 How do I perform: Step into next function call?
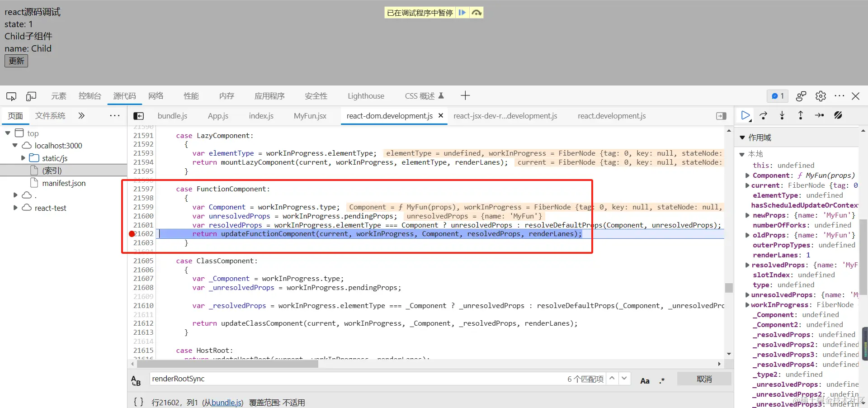(782, 116)
